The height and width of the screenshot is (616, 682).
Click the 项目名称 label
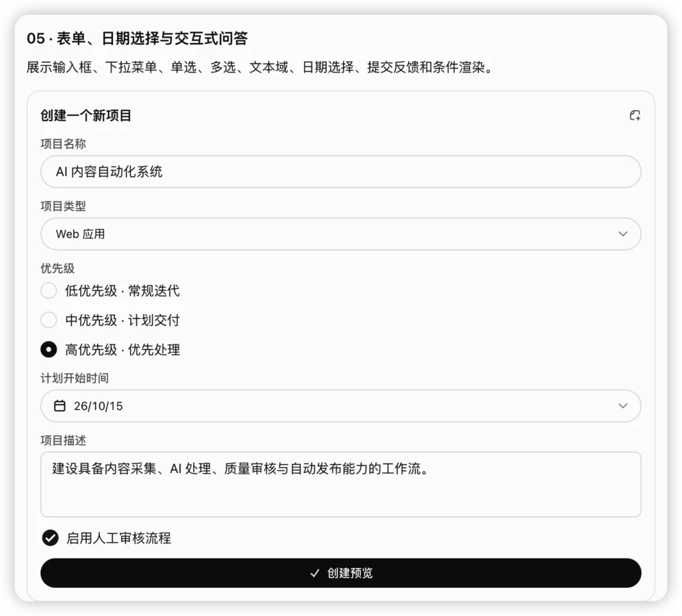coord(63,144)
